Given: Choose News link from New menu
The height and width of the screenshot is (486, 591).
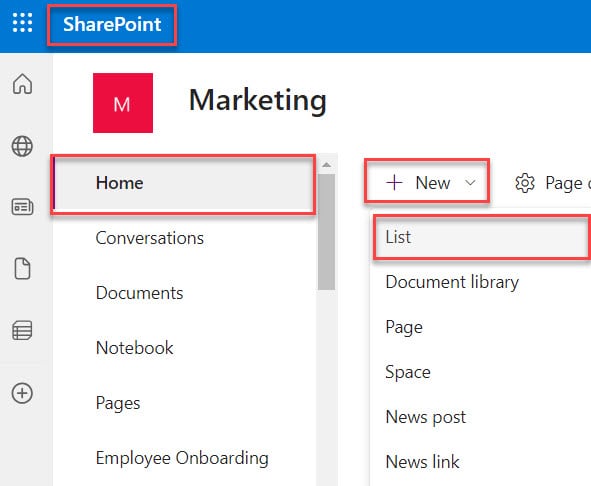Looking at the screenshot, I should point(423,462).
